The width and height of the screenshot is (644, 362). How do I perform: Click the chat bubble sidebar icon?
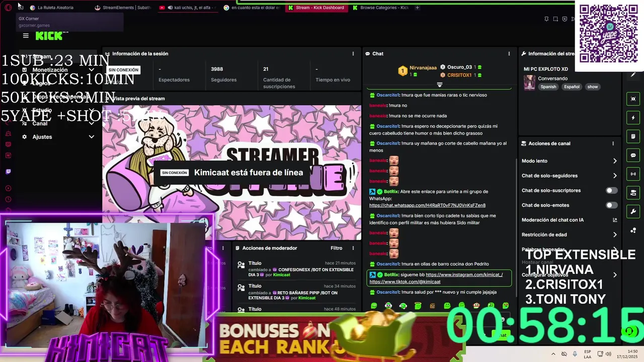click(x=633, y=155)
